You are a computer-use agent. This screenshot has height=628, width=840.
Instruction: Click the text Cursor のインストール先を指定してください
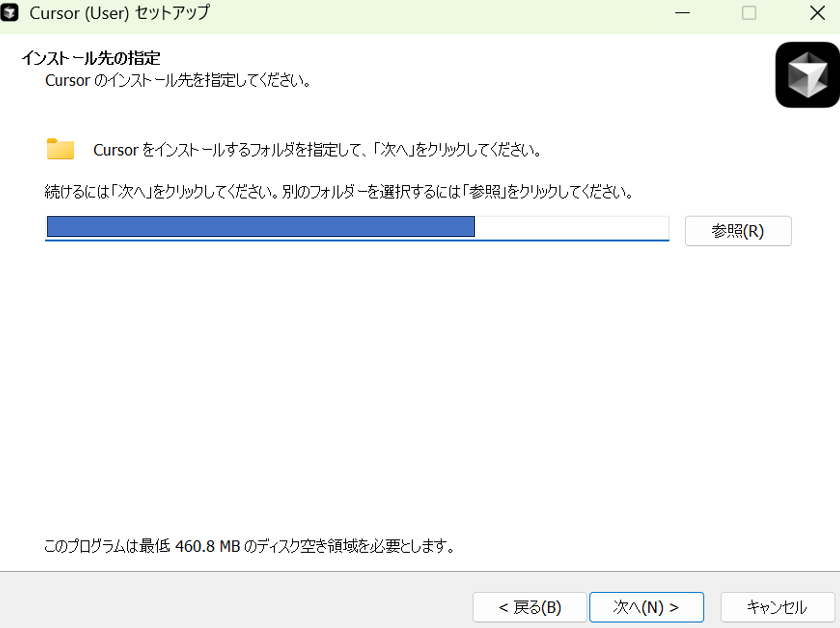[178, 80]
